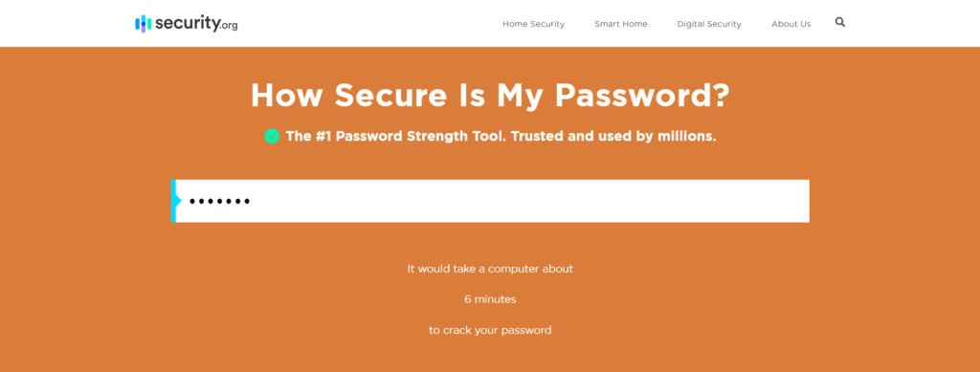Click the word "Password?" in the heading
980x372 pixels.
[642, 96]
